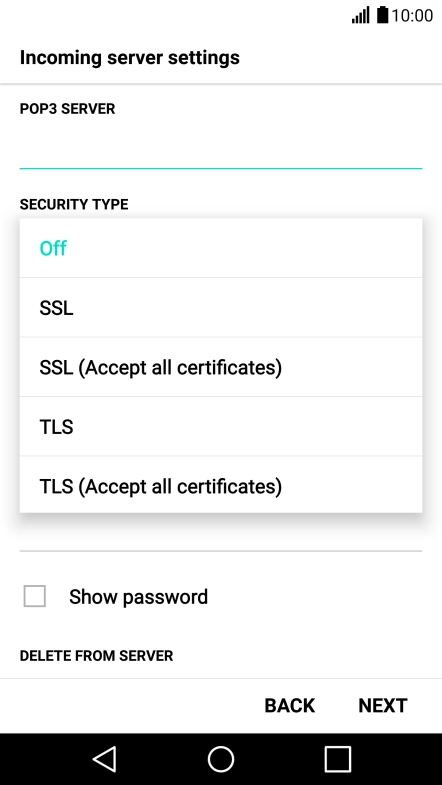Viewport: 442px width, 785px height.
Task: Tap the Android home circle icon
Action: tap(221, 759)
